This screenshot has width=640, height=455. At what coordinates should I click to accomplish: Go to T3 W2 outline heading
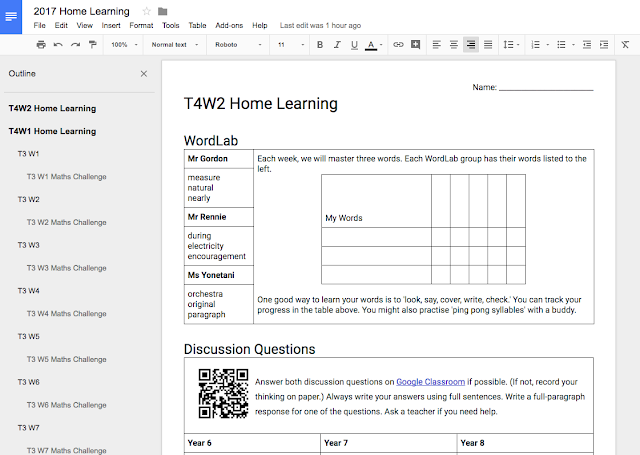click(x=28, y=200)
